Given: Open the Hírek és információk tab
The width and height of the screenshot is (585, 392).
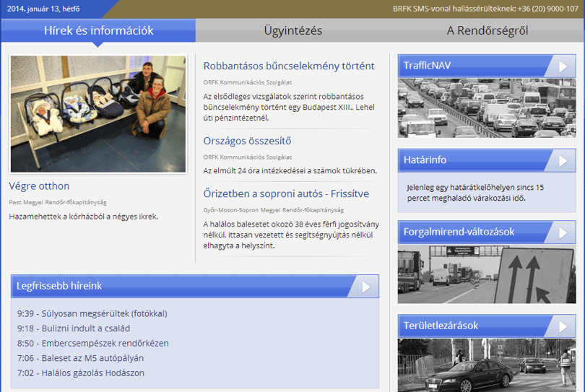Looking at the screenshot, I should (x=98, y=30).
